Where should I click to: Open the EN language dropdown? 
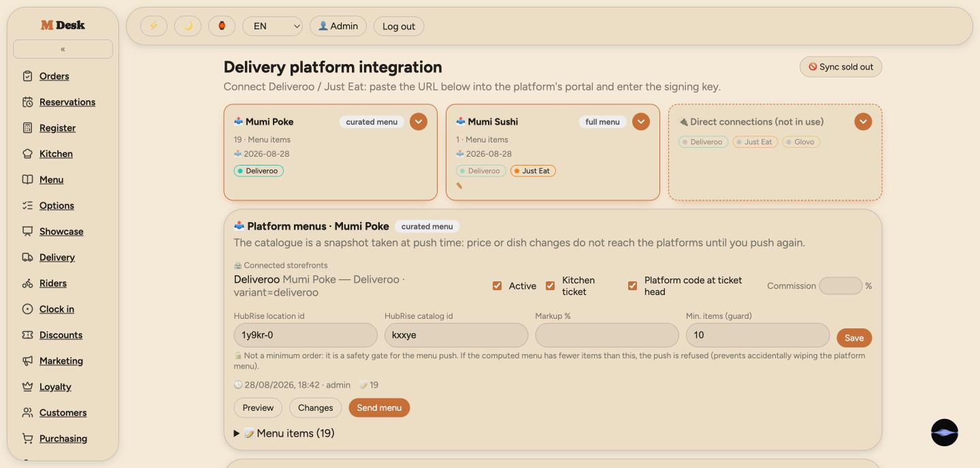[x=272, y=26]
